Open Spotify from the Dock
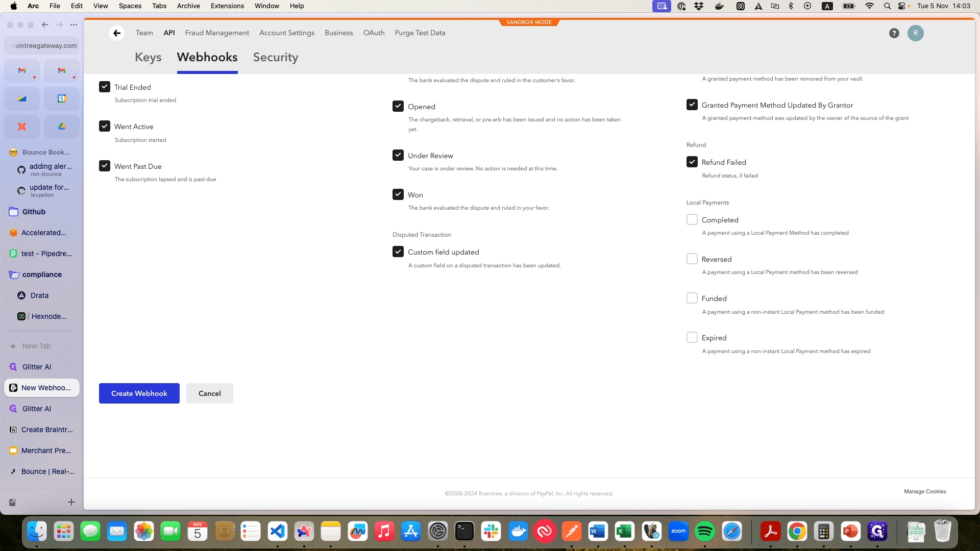980x551 pixels. (x=705, y=532)
